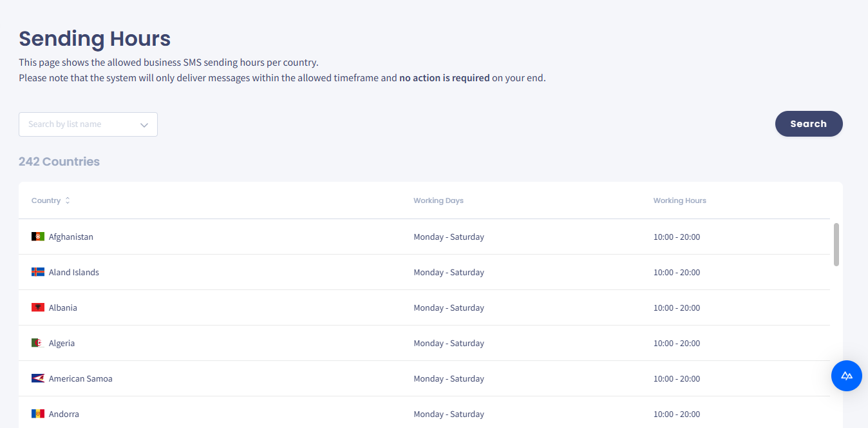Screen dimensions: 868x428
Task: Click the Sending Hours page heading
Action: click(95, 39)
